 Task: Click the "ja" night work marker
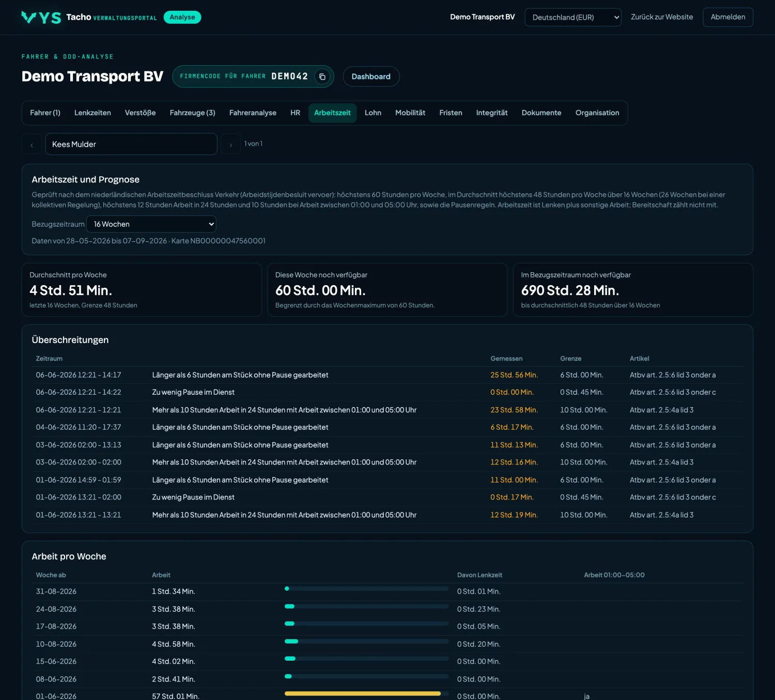click(x=586, y=696)
